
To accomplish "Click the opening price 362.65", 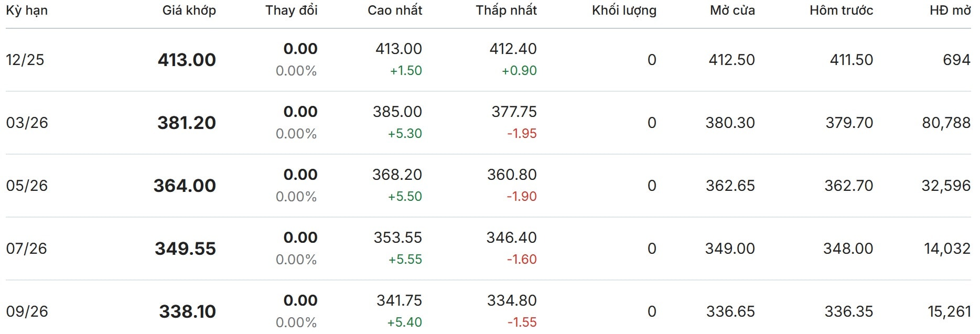I will pyautogui.click(x=730, y=186).
